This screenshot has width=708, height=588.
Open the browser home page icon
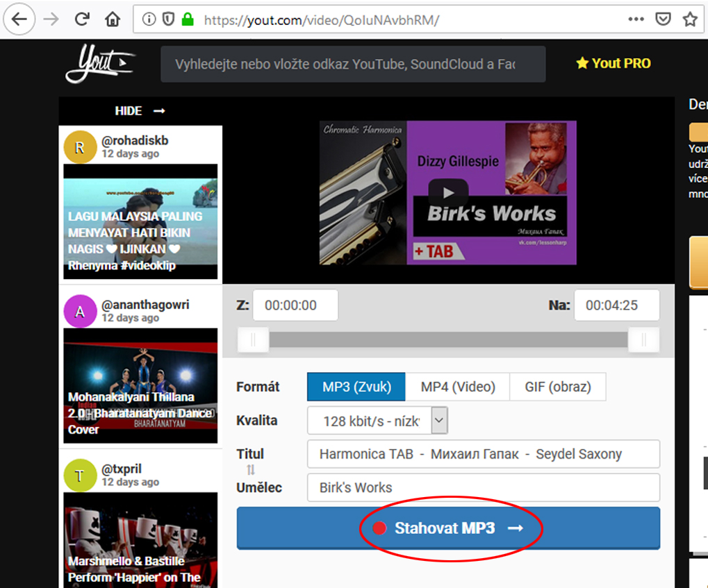(x=113, y=19)
